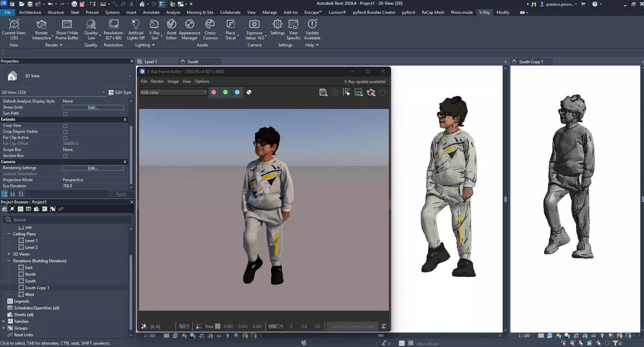Click the Project Browser search field
Viewport: 644px width, 347px height.
(67, 220)
